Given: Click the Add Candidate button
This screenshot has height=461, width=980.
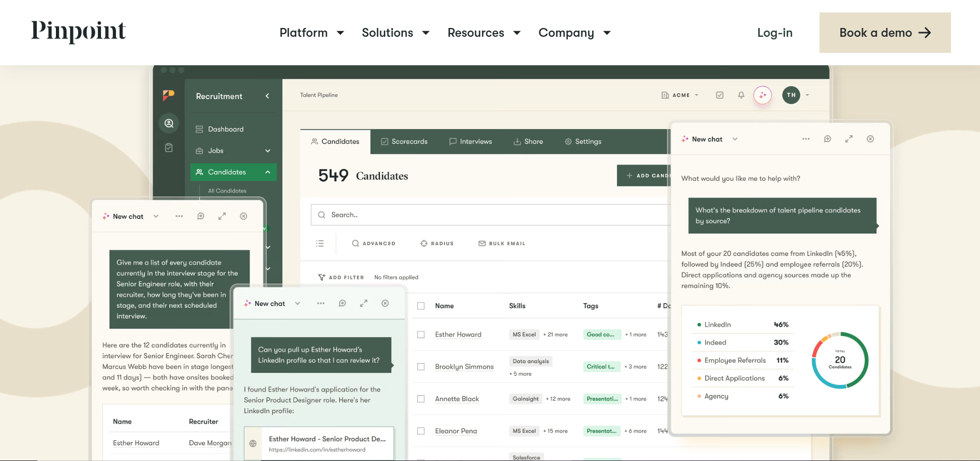Looking at the screenshot, I should coord(643,176).
